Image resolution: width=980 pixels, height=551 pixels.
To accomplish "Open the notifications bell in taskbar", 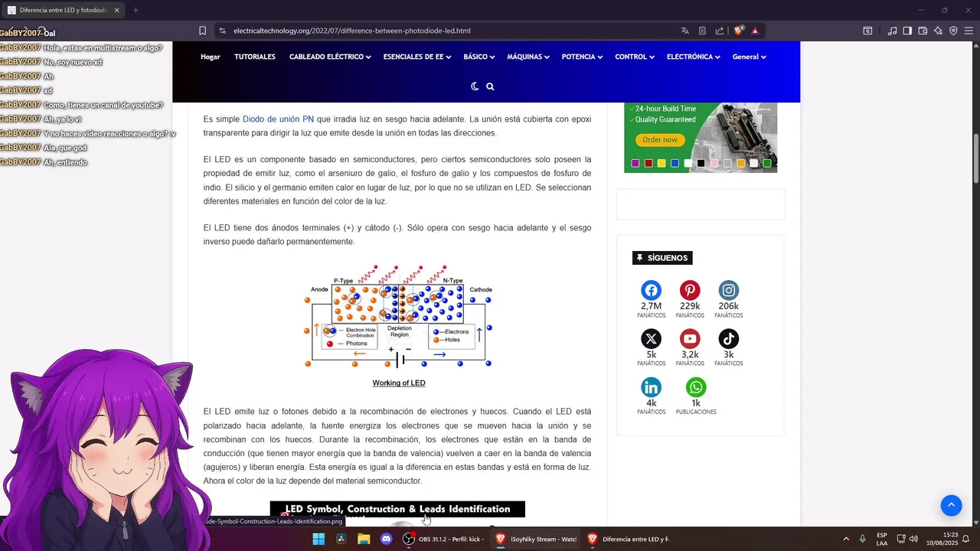I will 965,539.
